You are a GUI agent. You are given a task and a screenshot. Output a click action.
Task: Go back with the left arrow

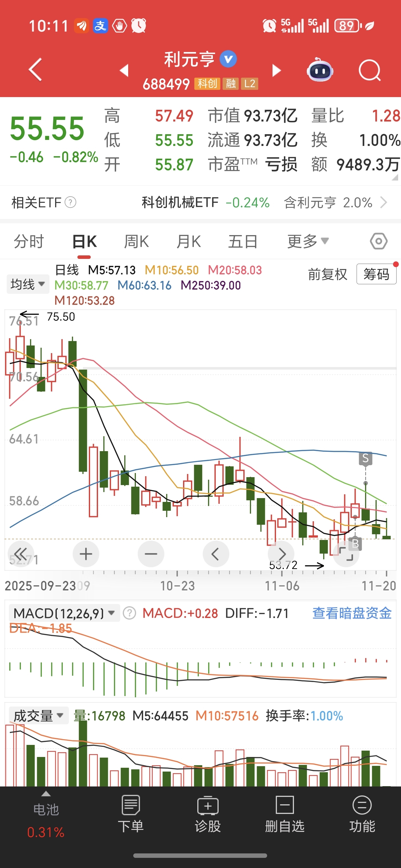(x=36, y=70)
